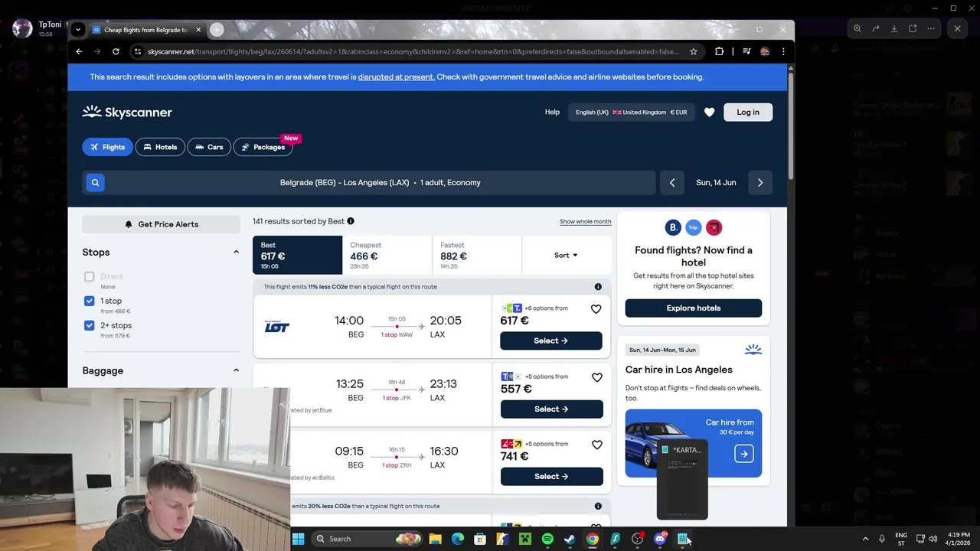Collapse the Baggage filter section
Viewport: 980px width, 551px height.
[x=236, y=370]
